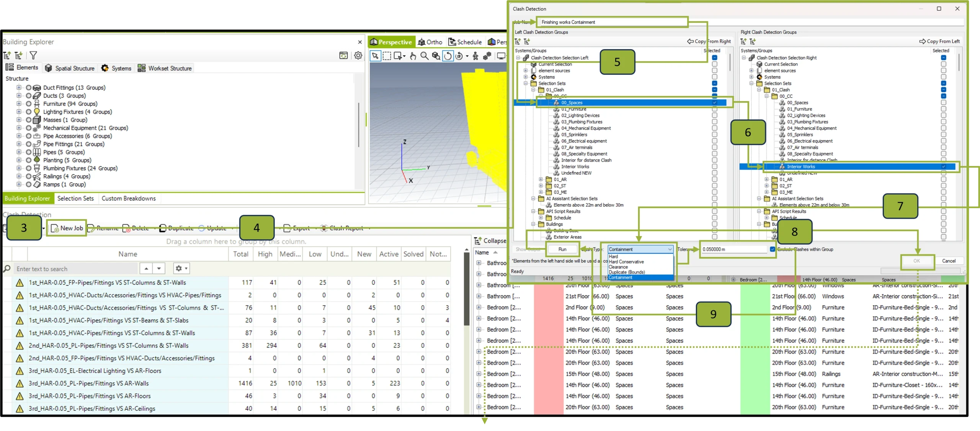Expand left 03_ME folder
The image size is (980, 431).
(x=541, y=192)
